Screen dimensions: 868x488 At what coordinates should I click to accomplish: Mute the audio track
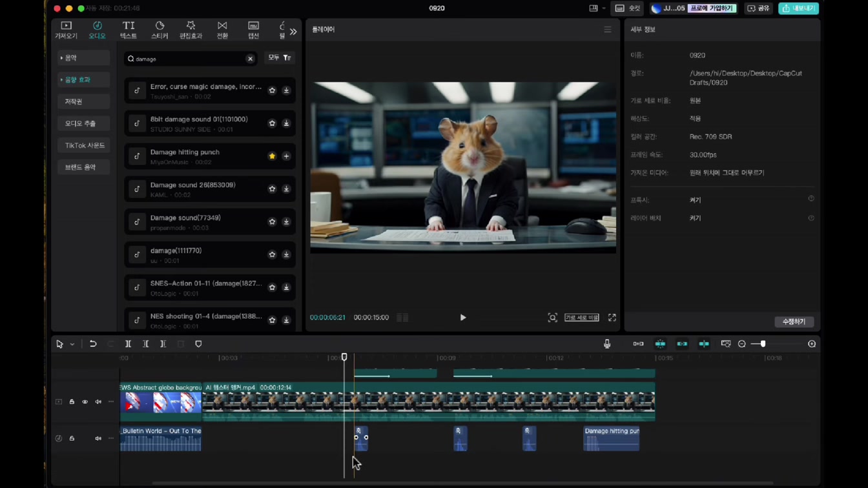point(98,438)
